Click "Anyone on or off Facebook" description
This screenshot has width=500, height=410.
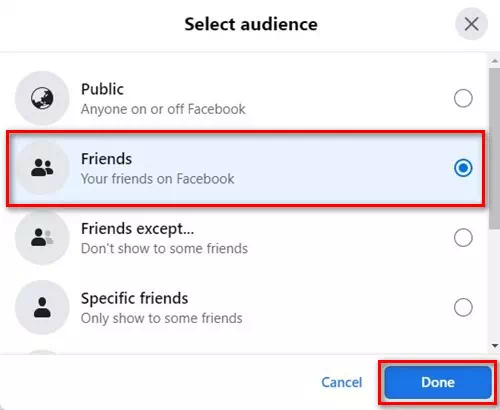coord(163,109)
